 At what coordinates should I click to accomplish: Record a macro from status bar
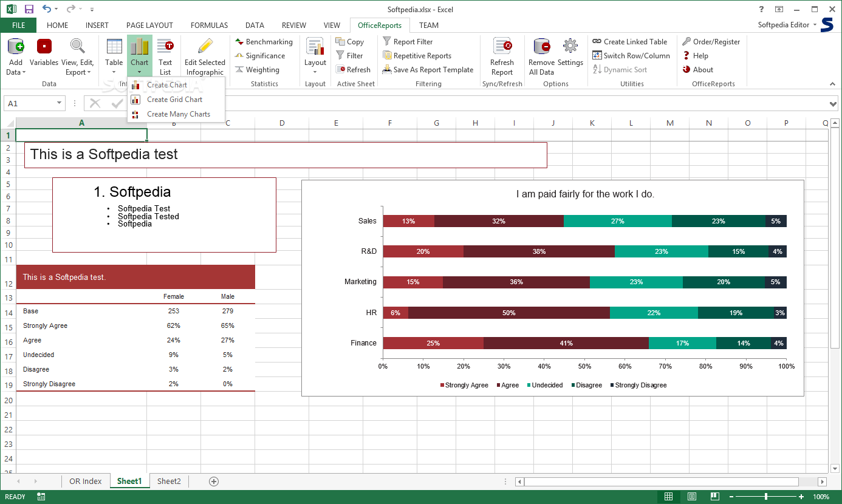click(x=41, y=497)
